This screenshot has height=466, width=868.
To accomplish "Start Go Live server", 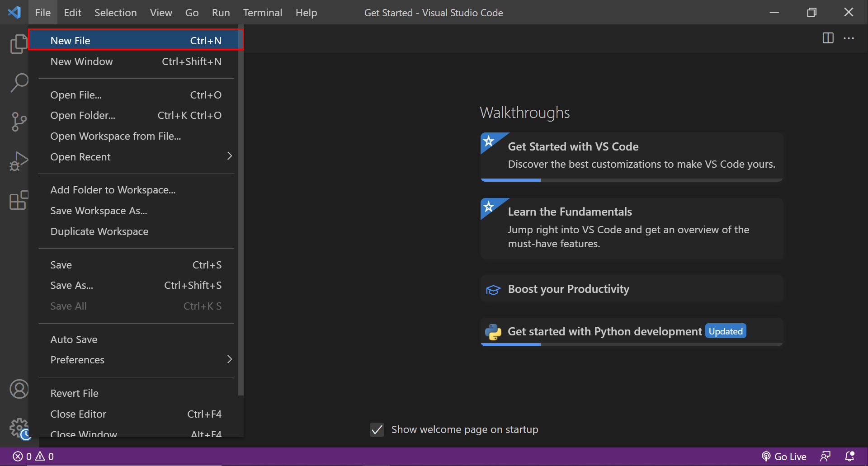I will (x=784, y=457).
